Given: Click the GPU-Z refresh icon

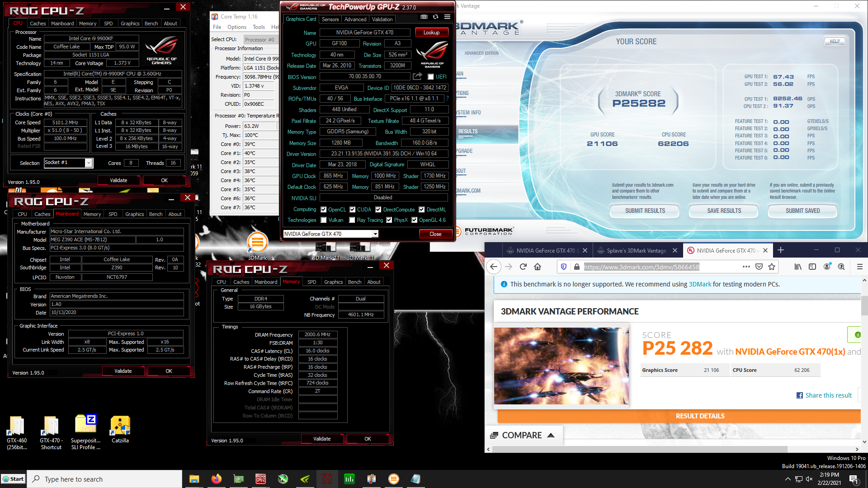Looking at the screenshot, I should 435,17.
